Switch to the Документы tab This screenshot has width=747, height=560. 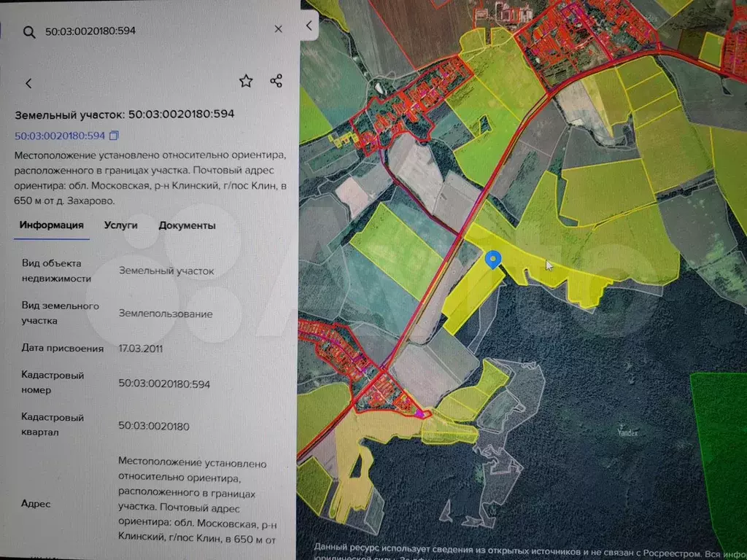[187, 226]
